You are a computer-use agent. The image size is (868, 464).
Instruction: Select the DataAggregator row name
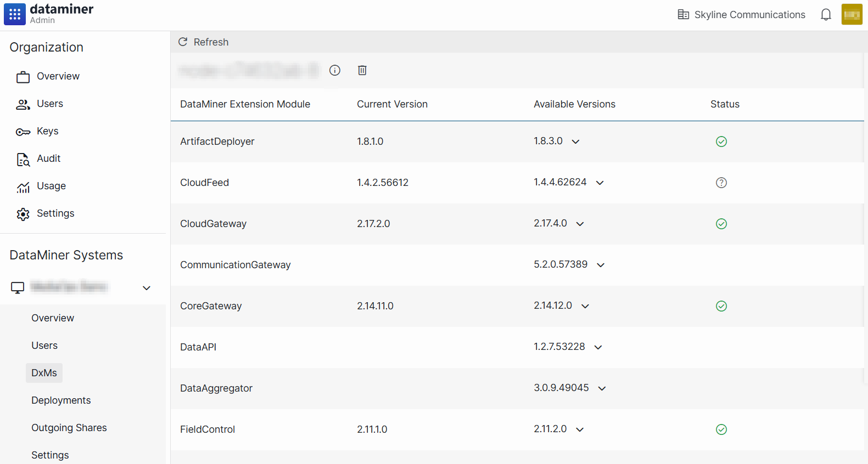[x=216, y=388]
